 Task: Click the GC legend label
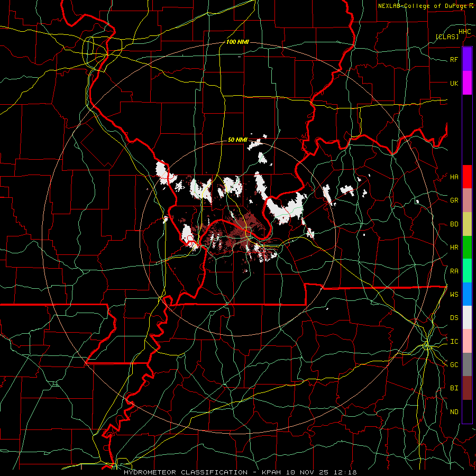[x=454, y=365]
